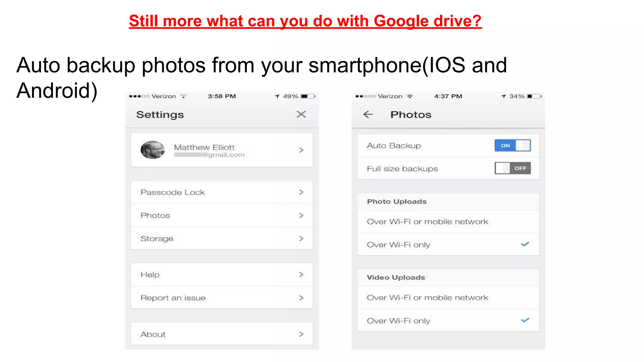Open the Storage settings item
This screenshot has height=362, width=644.
[222, 239]
